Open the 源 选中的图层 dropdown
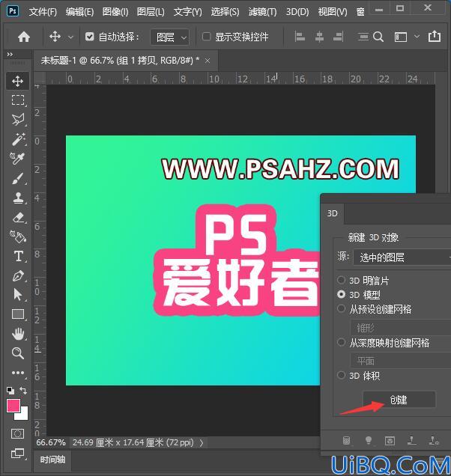 pos(402,257)
